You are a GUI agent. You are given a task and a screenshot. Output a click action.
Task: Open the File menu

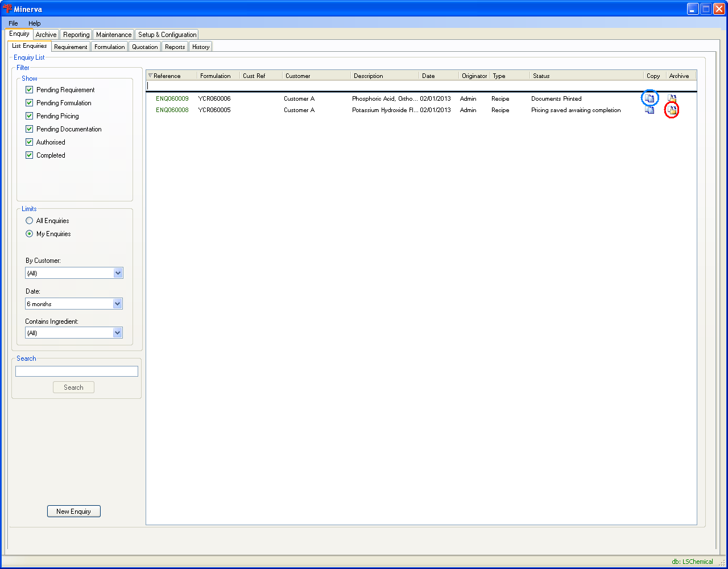13,23
